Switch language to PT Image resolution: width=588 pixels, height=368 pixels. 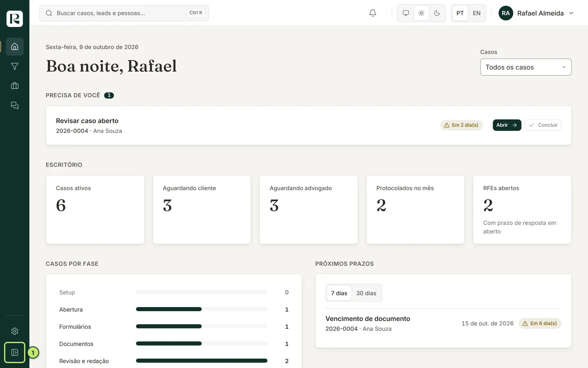pyautogui.click(x=460, y=13)
